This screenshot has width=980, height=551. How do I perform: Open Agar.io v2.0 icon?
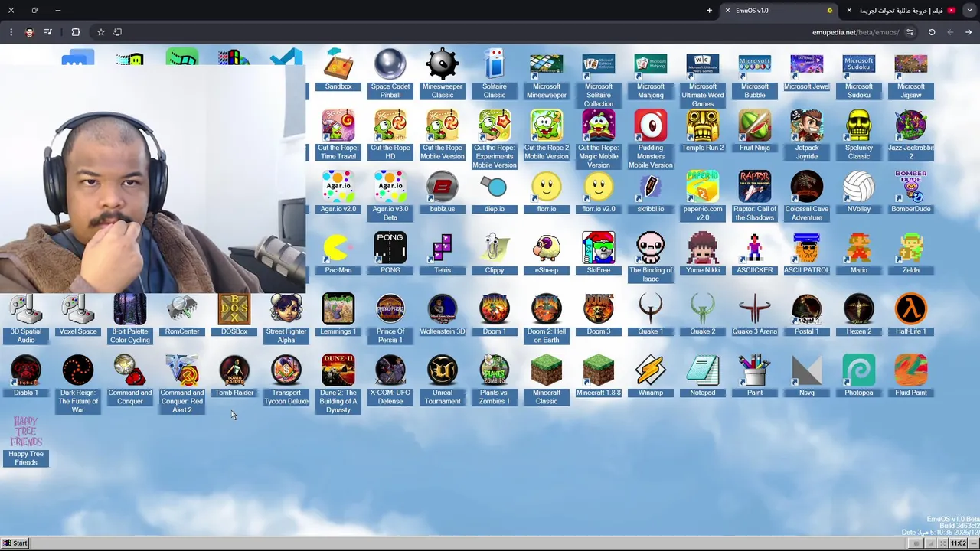(x=338, y=193)
